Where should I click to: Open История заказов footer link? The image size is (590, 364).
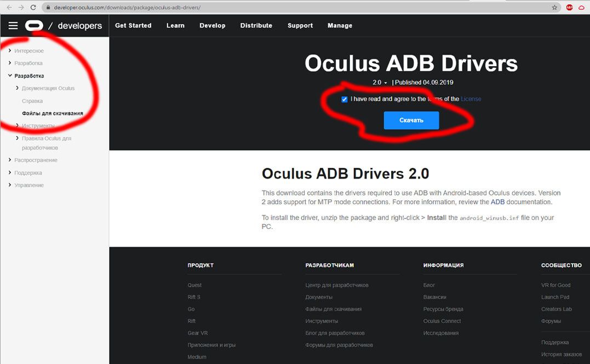[x=562, y=355]
